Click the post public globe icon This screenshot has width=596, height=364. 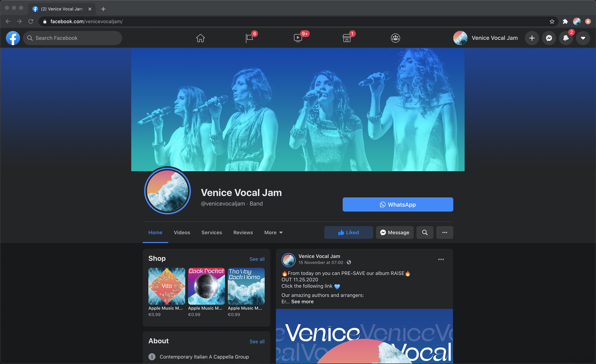pos(349,263)
